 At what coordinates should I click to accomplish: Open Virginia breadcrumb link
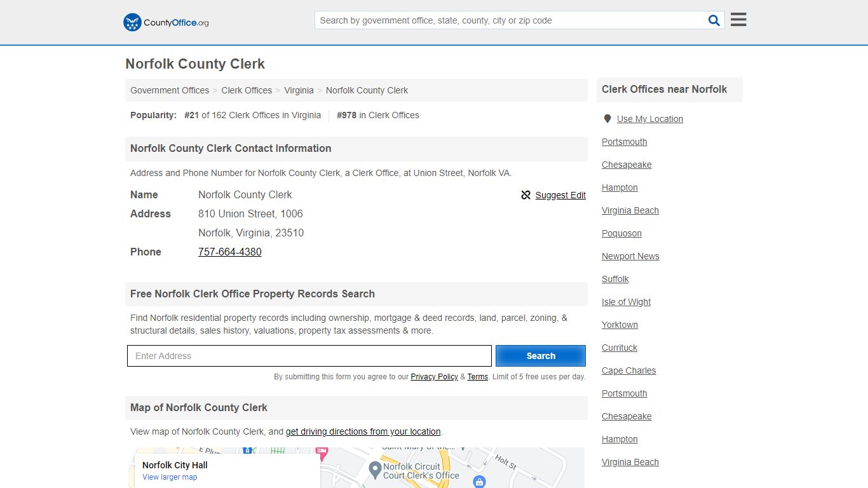click(x=299, y=90)
